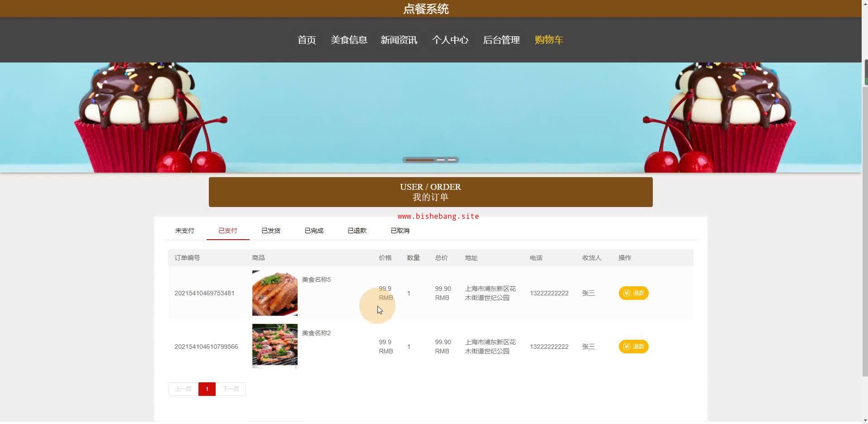Viewport: 868px width, 424px height.
Task: Show the 已发货 orders tab
Action: (x=271, y=231)
